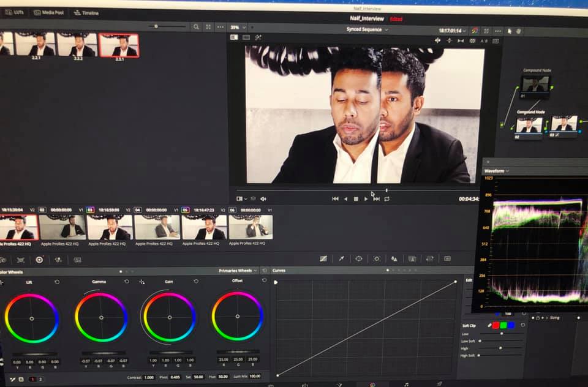Toggle the Timeline panel button

click(86, 12)
